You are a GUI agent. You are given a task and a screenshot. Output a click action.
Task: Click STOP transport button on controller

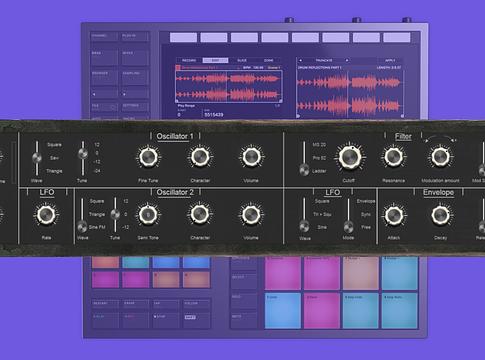pyautogui.click(x=166, y=319)
